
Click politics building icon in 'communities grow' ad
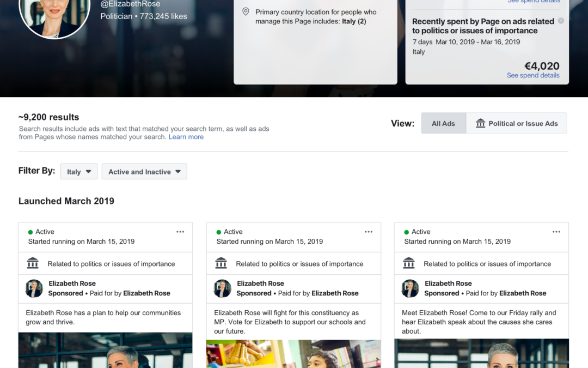point(33,263)
